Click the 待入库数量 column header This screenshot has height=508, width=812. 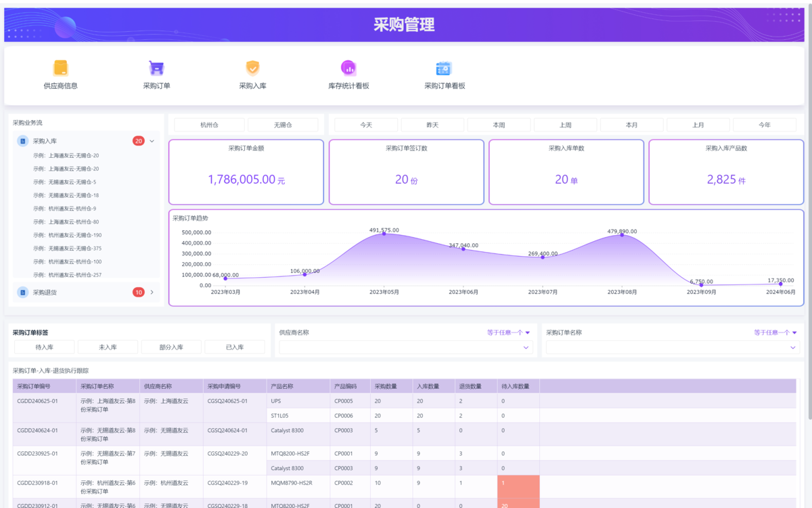coord(518,386)
